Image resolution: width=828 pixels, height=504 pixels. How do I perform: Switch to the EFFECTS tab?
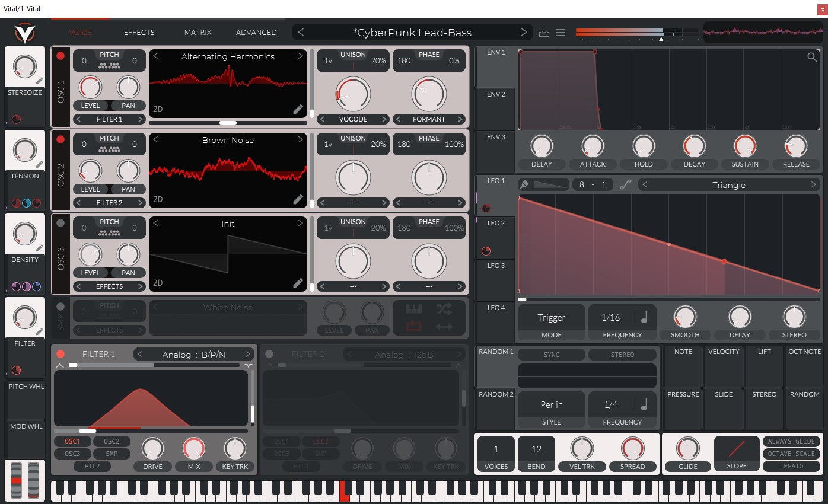coord(139,33)
